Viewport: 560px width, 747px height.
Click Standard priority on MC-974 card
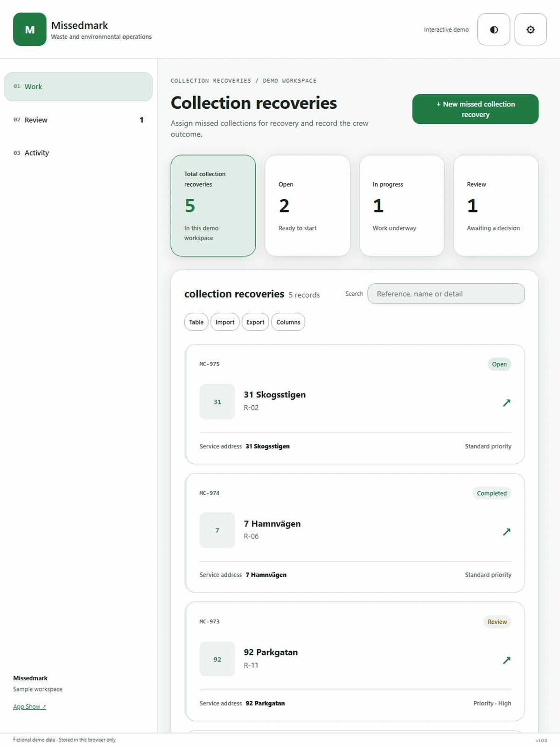[488, 575]
